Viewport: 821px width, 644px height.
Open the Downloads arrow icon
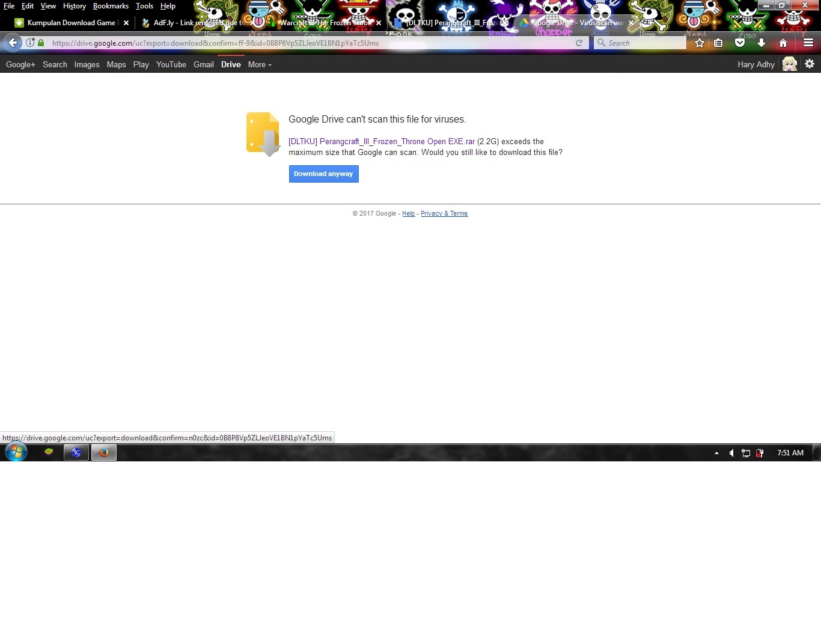coord(761,43)
